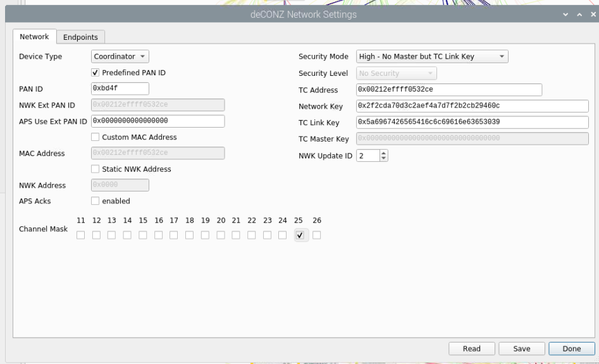The image size is (599, 364).
Task: Click the NWK Address field
Action: click(120, 185)
